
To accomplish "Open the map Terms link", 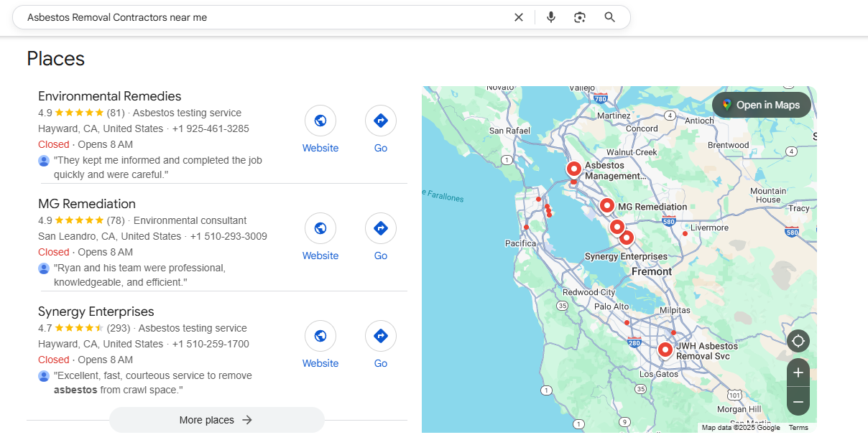I will point(798,428).
